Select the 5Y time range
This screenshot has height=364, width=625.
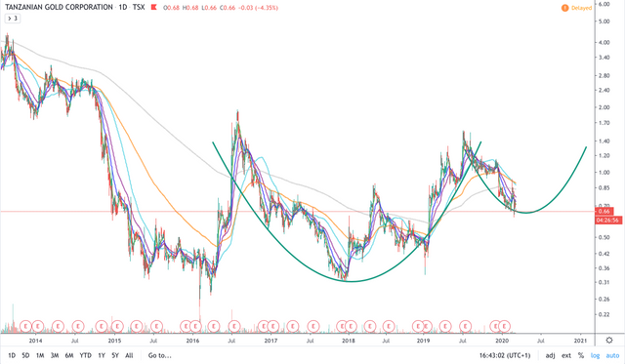tap(115, 355)
